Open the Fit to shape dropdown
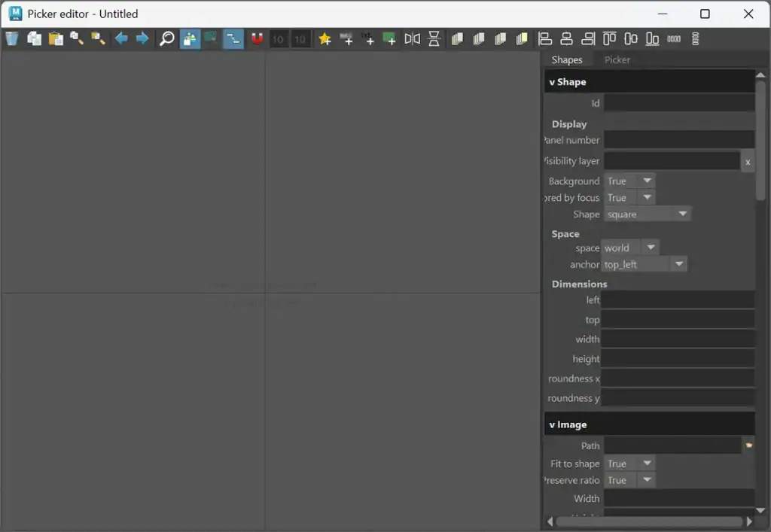Image resolution: width=771 pixels, height=532 pixels. point(629,464)
